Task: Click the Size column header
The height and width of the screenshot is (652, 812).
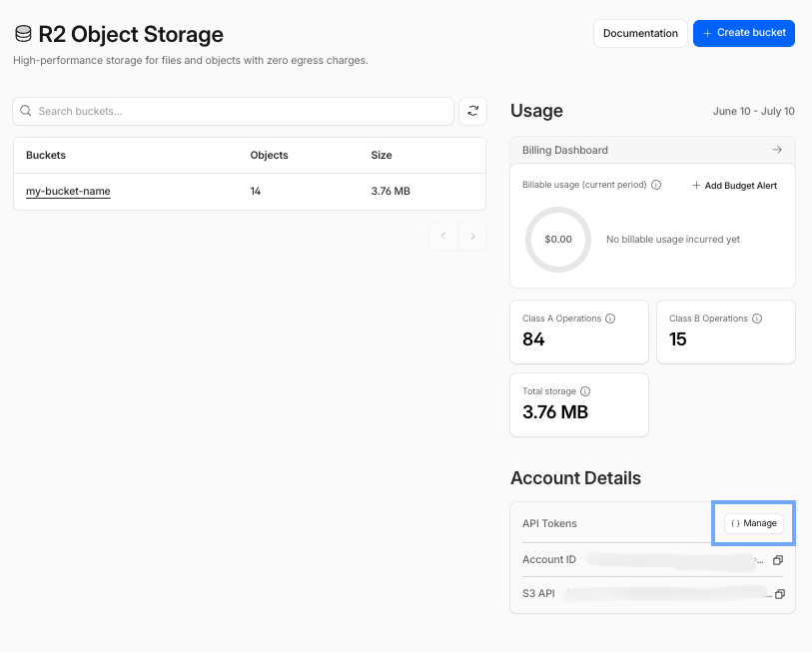Action: pyautogui.click(x=382, y=155)
